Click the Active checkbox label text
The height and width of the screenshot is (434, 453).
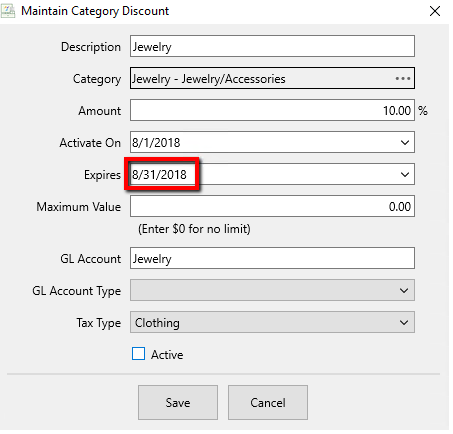coord(167,354)
